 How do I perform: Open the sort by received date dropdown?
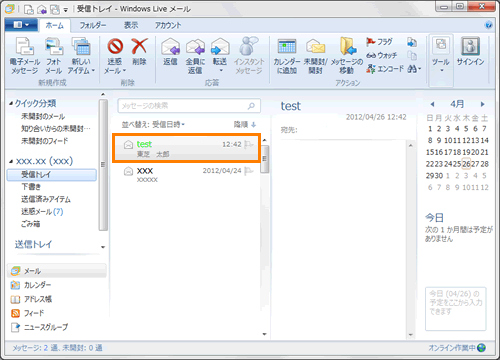point(153,125)
